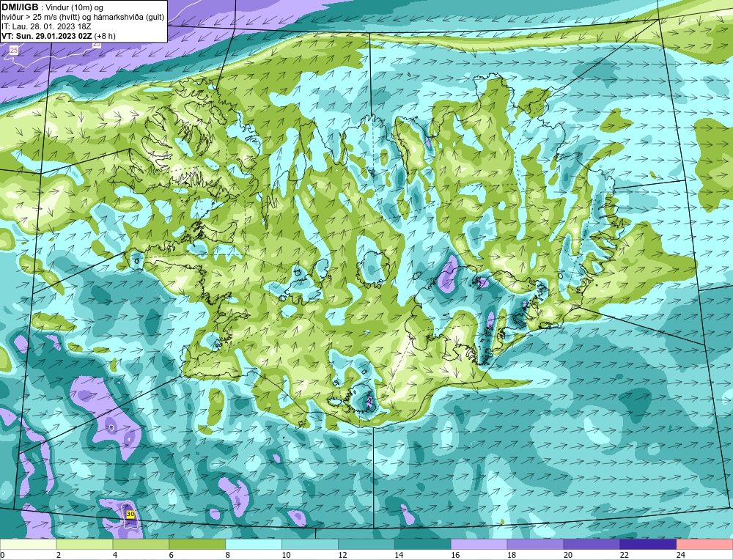Click the green 4–6 legend swatch
Image resolution: width=733 pixels, height=560 pixels.
[141, 545]
